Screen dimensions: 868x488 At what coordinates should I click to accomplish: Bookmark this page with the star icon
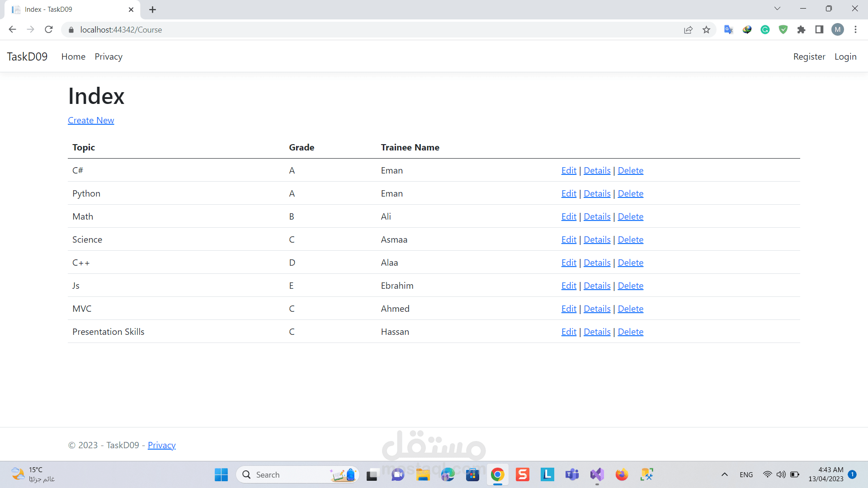coord(706,30)
